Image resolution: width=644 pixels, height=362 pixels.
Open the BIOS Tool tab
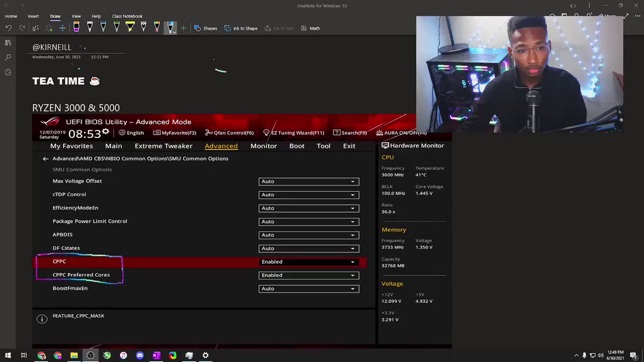tap(324, 146)
